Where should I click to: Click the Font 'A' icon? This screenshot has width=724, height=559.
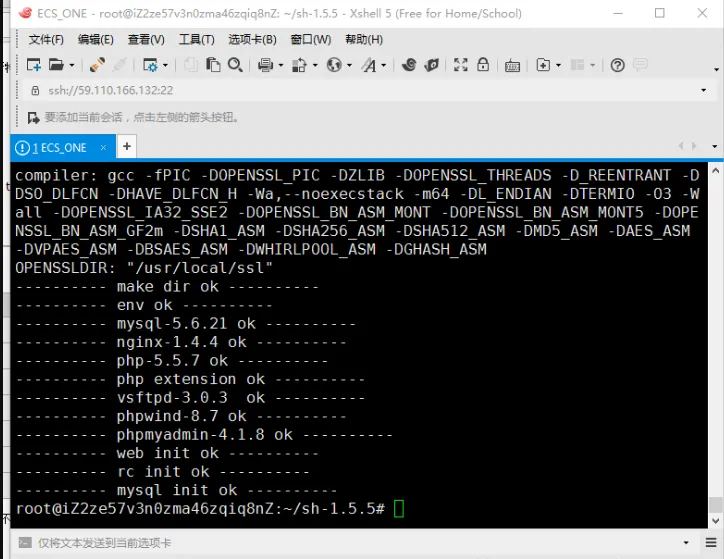coord(369,65)
